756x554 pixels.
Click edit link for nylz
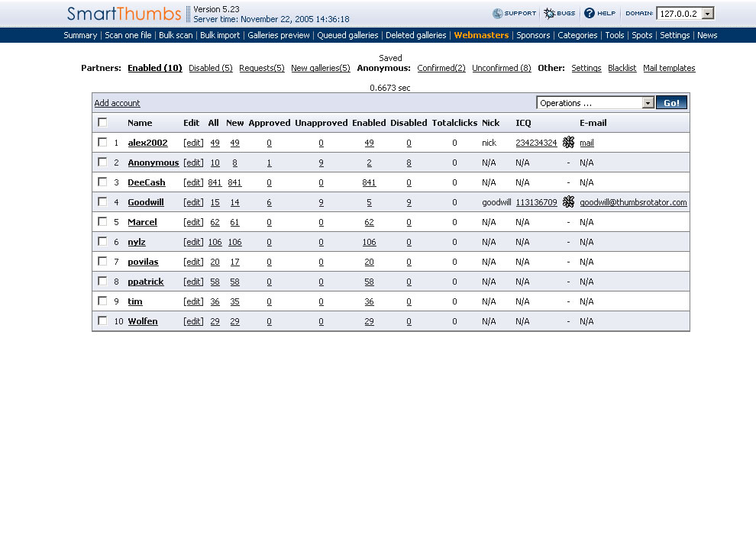point(193,242)
